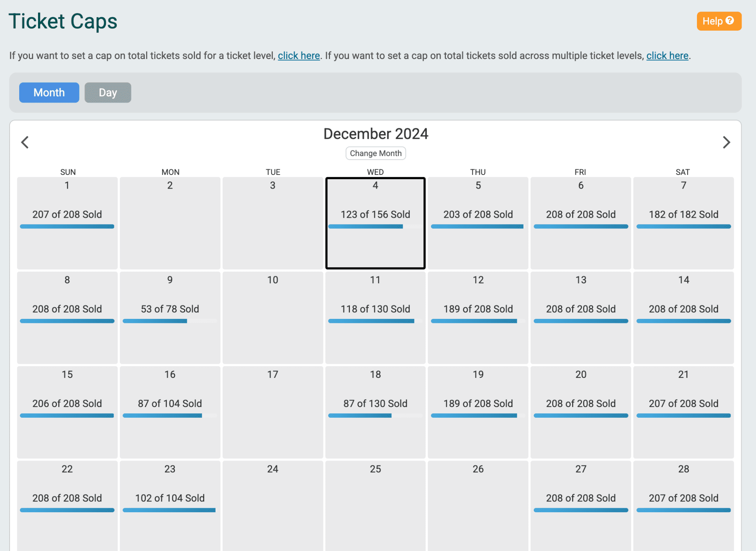
Task: Go to the next month arrow
Action: coord(726,142)
